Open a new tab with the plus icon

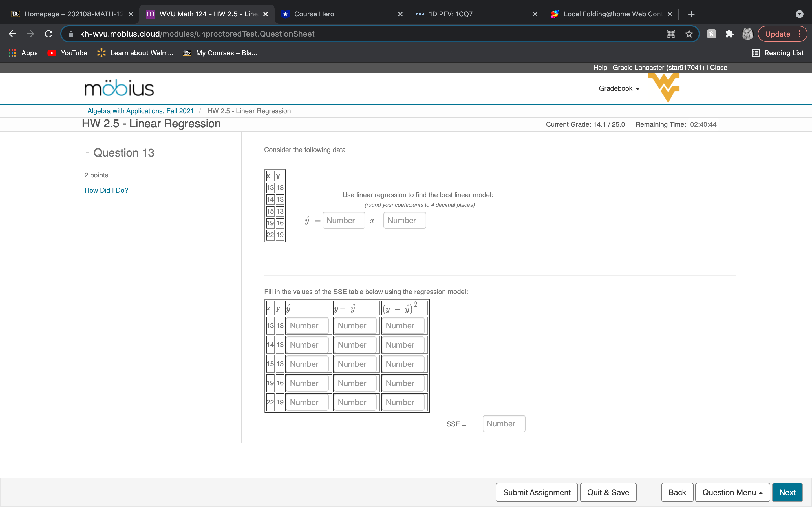click(692, 14)
